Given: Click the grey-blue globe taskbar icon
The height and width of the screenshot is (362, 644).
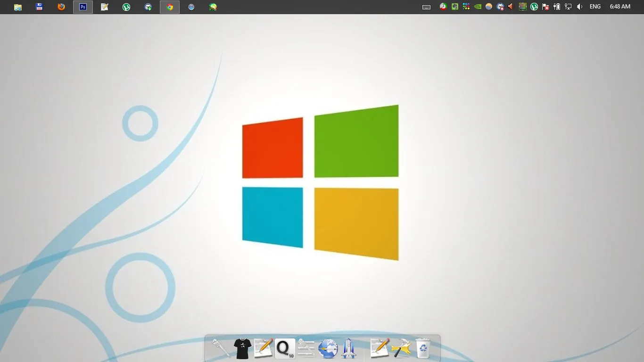Looking at the screenshot, I should point(191,7).
